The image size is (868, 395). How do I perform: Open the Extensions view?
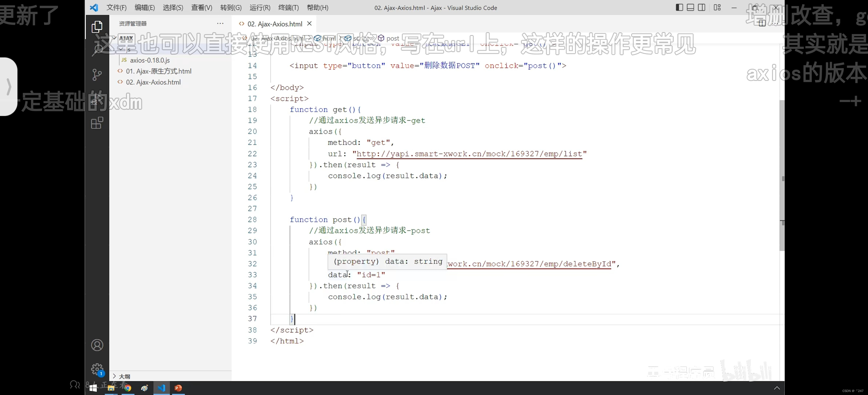(97, 123)
